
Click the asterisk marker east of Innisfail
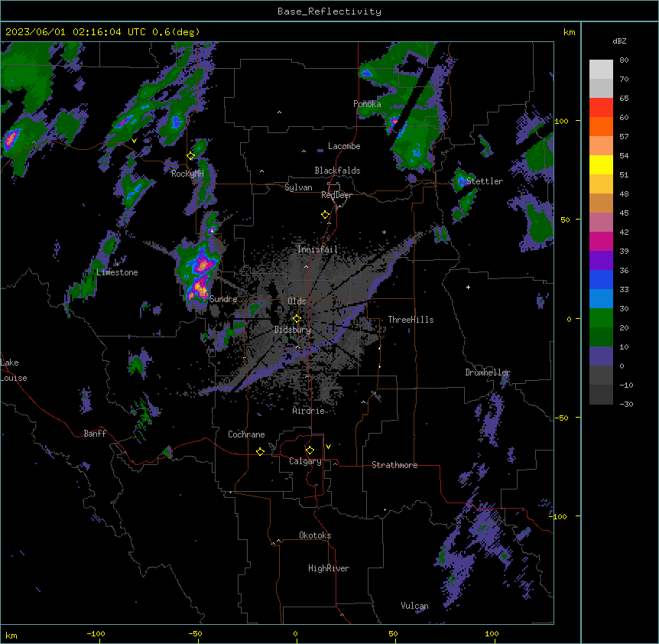[384, 232]
